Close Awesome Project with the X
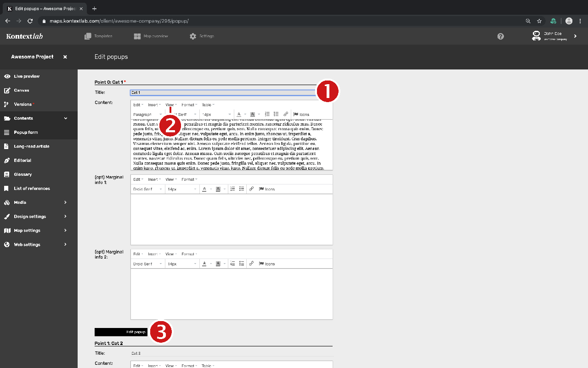 (x=65, y=57)
